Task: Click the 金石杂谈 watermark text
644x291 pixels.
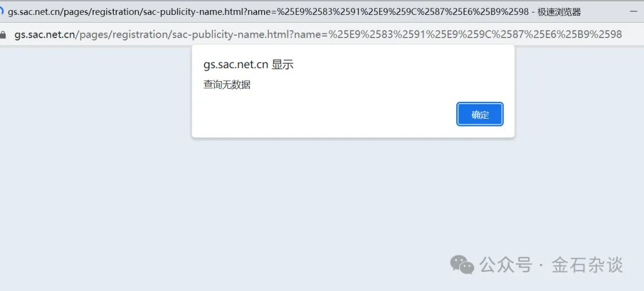Action: point(587,265)
